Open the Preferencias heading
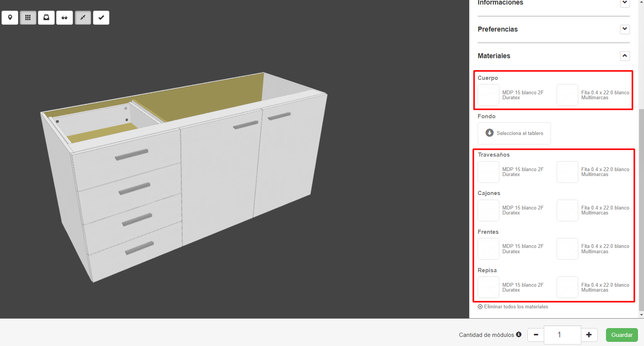 pos(497,29)
